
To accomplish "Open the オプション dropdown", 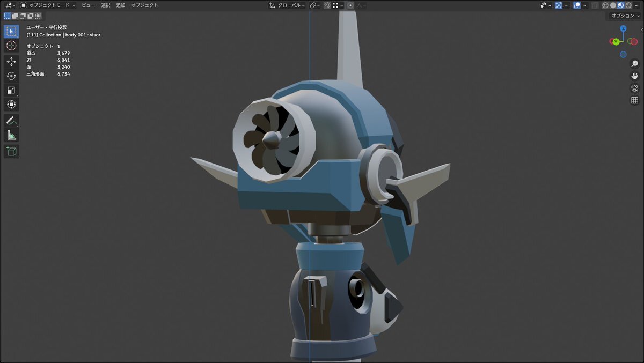I will coord(626,16).
